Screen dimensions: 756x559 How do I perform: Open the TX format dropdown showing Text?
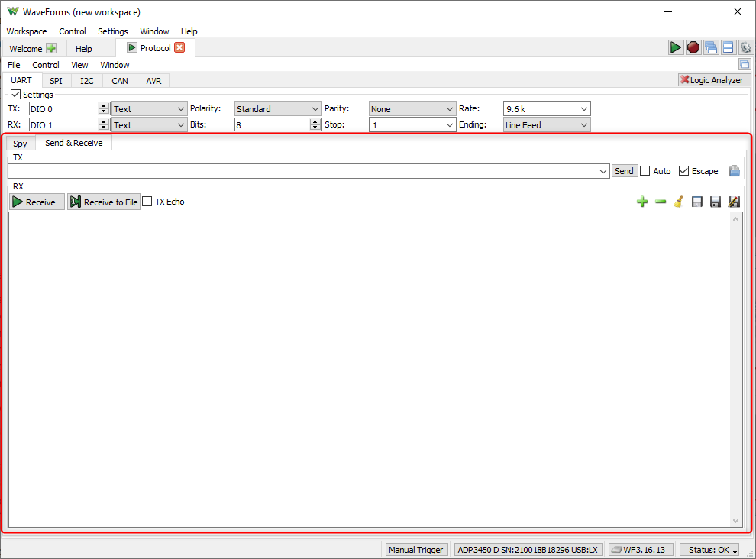(149, 109)
